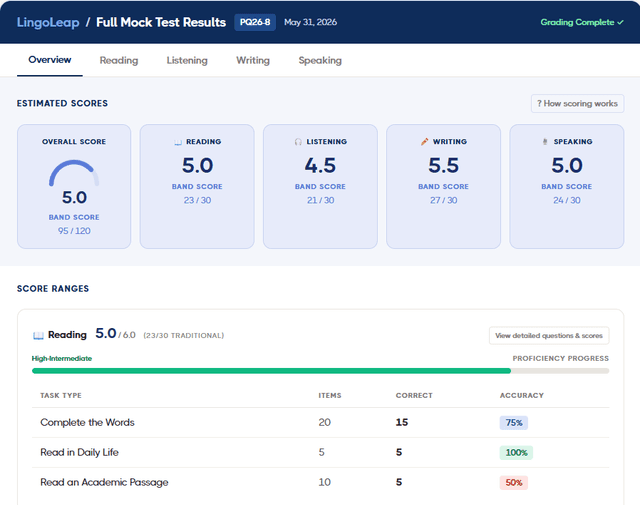Select the Overall Score card
Screen dimensions: 640x505
coord(74,187)
